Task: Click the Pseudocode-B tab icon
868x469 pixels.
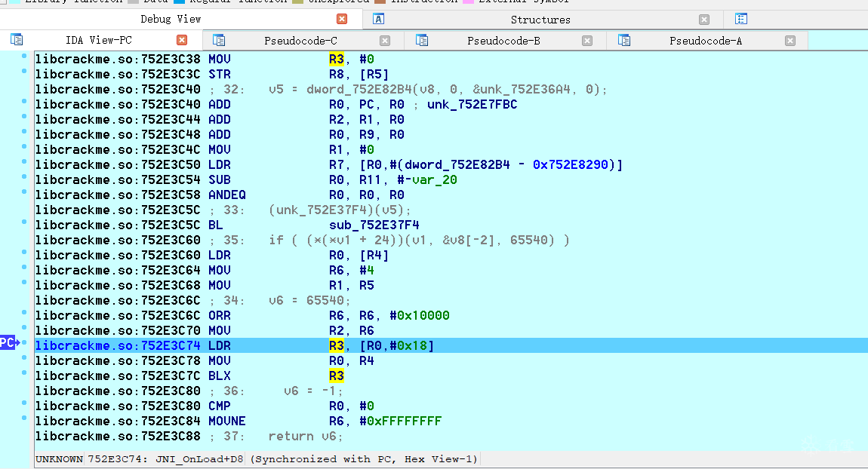Action: 422,41
